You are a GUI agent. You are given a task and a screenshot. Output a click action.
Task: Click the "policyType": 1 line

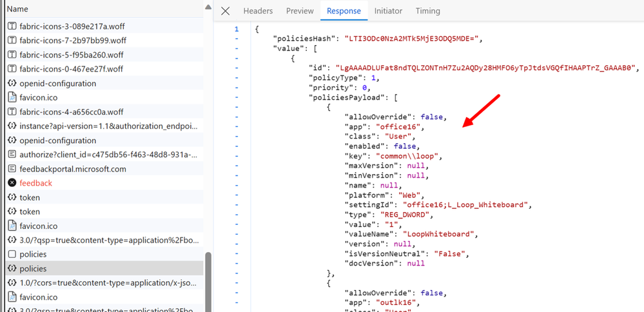pos(344,77)
